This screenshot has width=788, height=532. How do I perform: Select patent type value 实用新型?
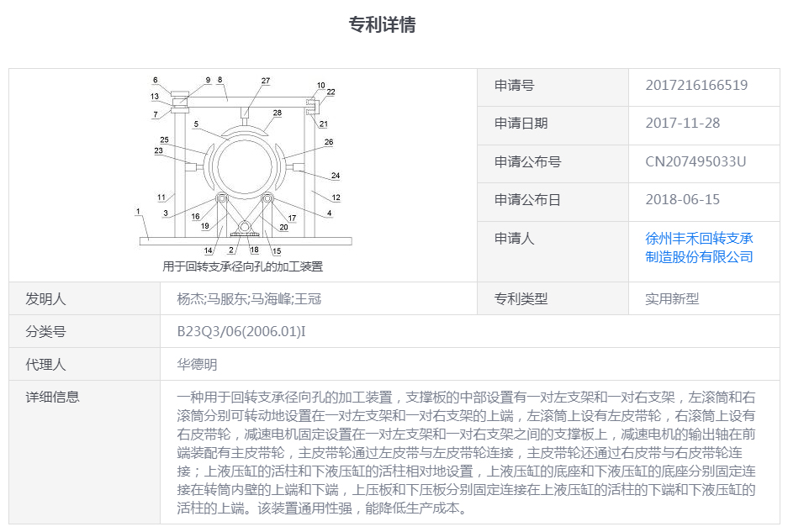[x=671, y=298]
